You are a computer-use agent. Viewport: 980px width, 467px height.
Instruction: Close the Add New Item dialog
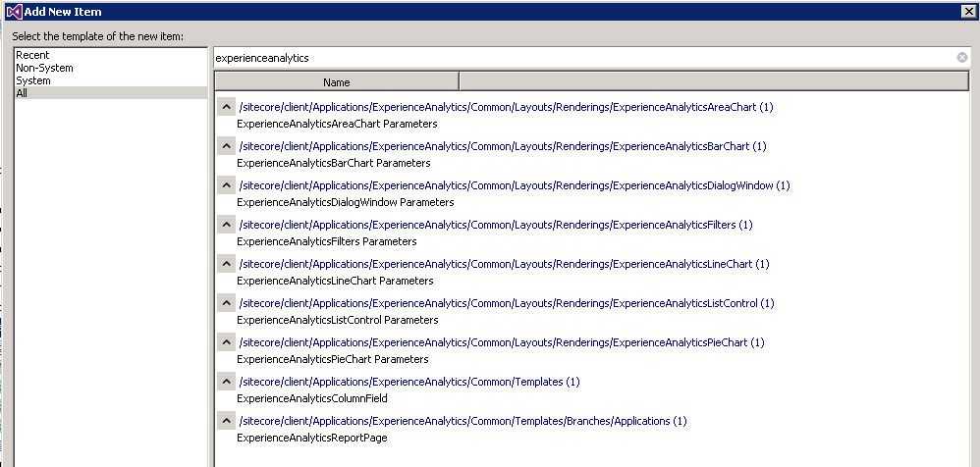tap(967, 11)
